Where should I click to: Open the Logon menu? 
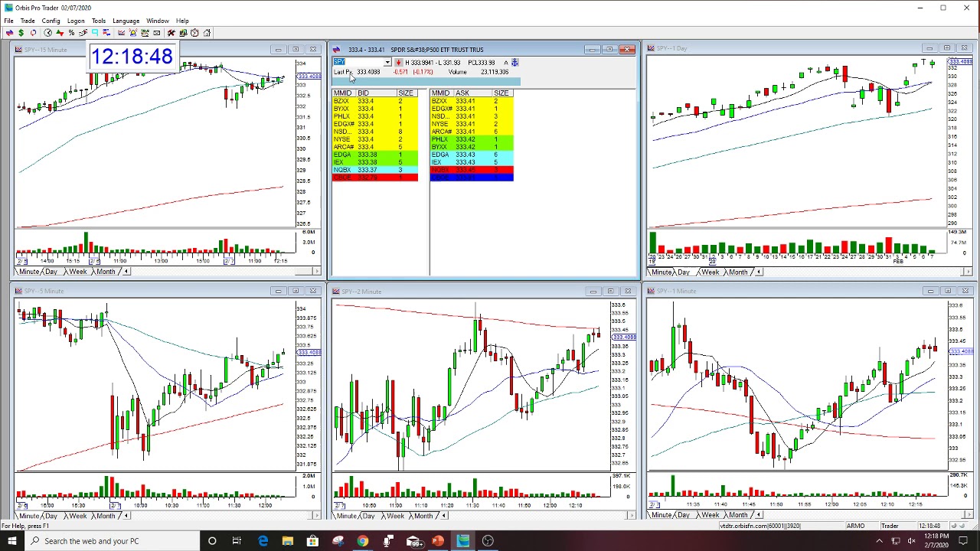coord(76,21)
